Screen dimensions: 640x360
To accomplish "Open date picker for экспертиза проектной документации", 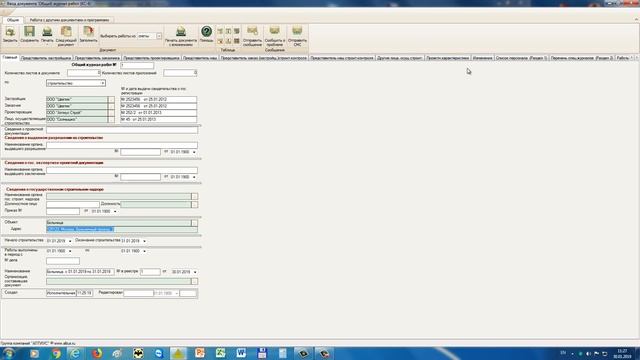I will pyautogui.click(x=194, y=177).
